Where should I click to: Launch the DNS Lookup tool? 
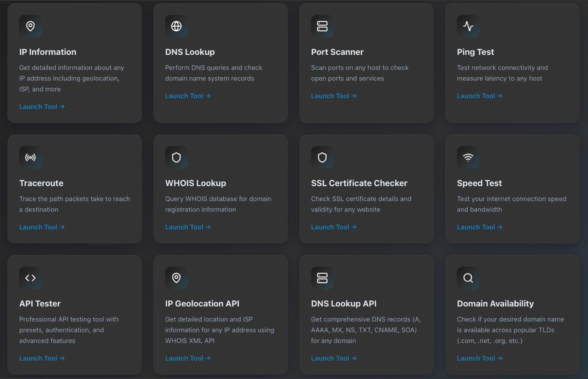coord(187,96)
